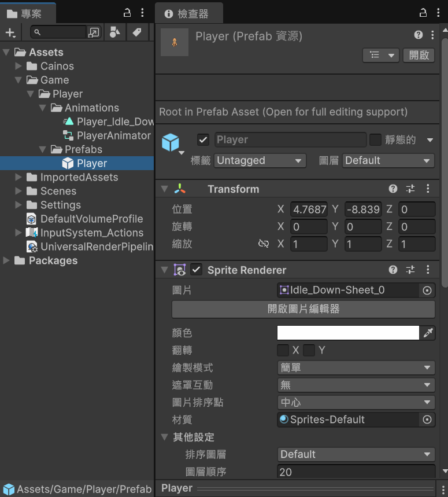
Task: Open the static flags dropdown arrow
Action: pos(430,140)
